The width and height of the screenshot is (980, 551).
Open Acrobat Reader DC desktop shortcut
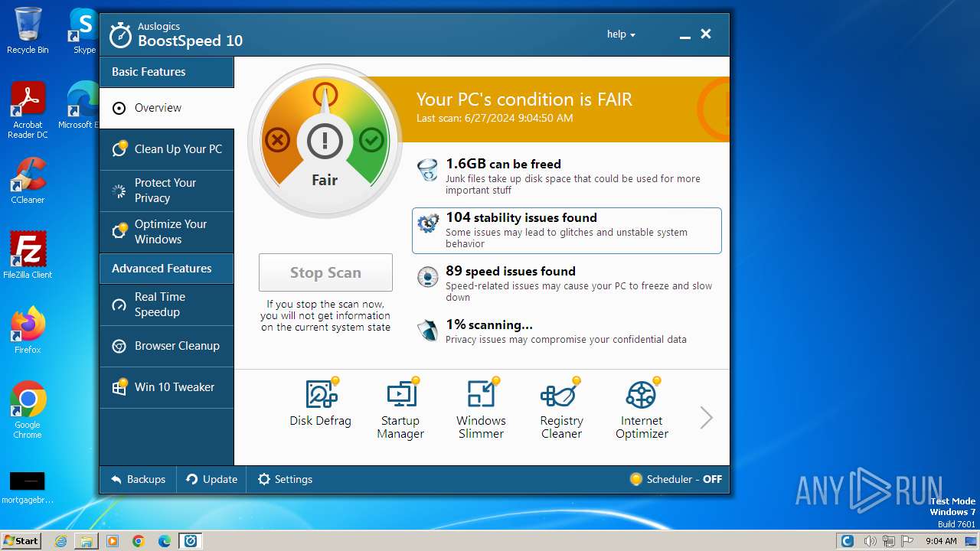click(28, 110)
